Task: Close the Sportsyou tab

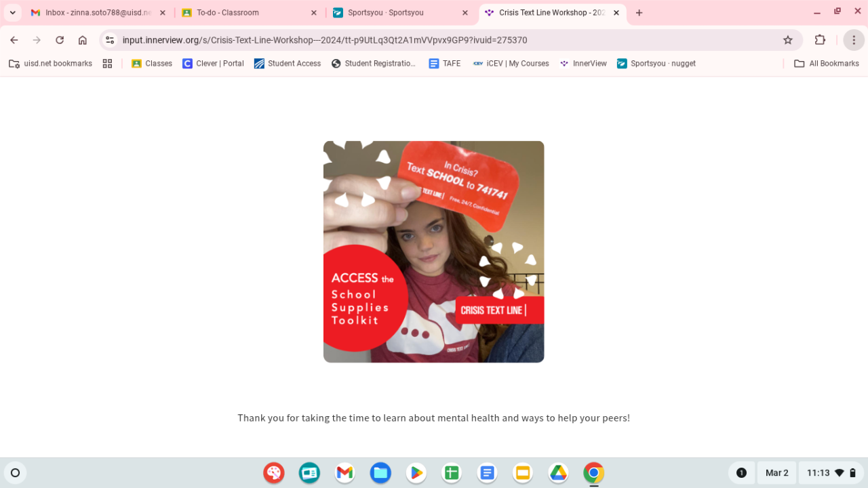Action: tap(465, 13)
